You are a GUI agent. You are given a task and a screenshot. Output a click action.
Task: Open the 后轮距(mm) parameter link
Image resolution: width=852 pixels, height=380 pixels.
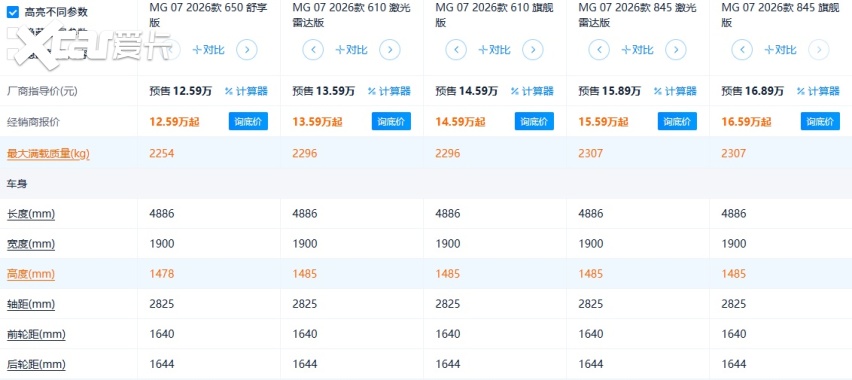coord(36,364)
